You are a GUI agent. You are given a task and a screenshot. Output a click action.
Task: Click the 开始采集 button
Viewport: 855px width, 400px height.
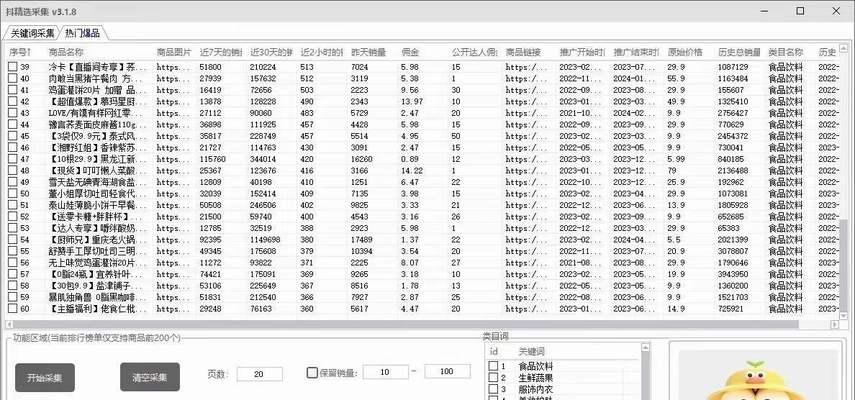pyautogui.click(x=45, y=377)
